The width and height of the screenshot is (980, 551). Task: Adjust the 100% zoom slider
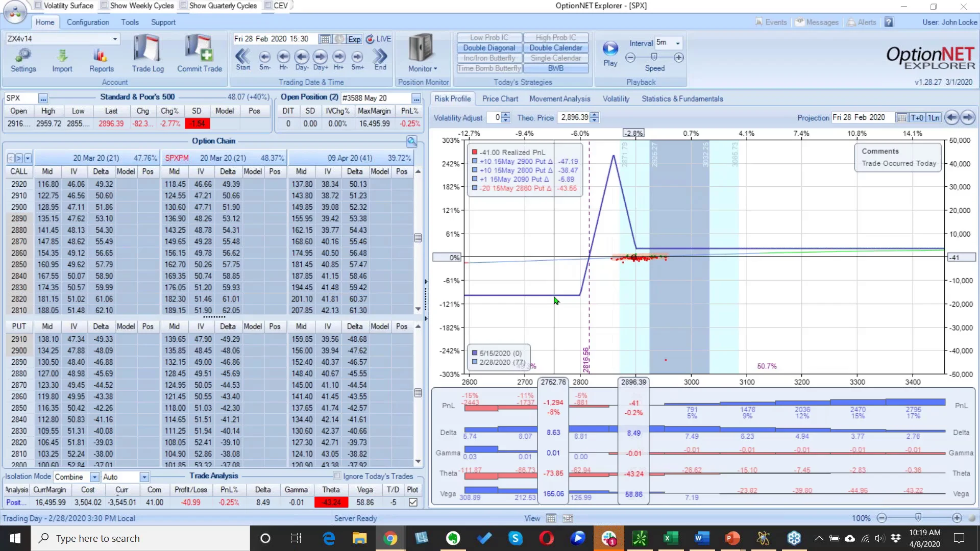click(x=918, y=518)
